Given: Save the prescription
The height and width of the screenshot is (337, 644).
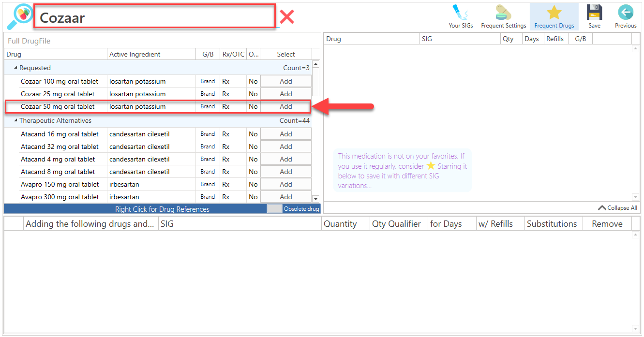Looking at the screenshot, I should (x=594, y=17).
